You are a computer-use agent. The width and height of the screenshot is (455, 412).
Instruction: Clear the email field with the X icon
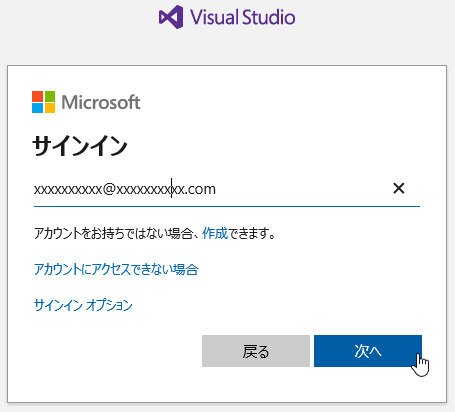(399, 188)
